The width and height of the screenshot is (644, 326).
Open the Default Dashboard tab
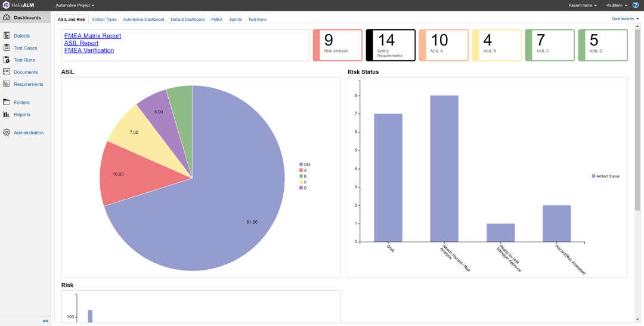tap(188, 19)
